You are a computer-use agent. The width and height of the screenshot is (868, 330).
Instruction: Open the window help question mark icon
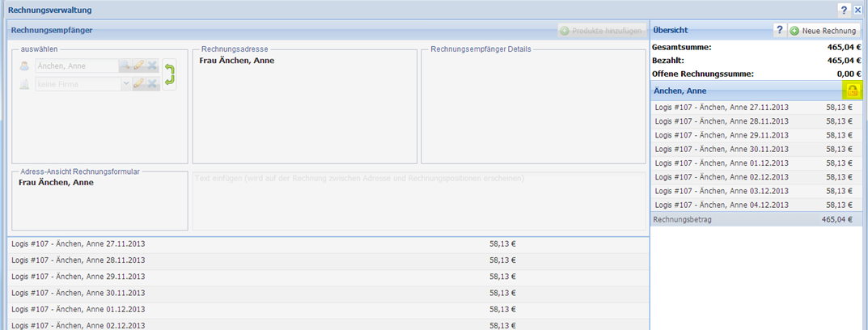click(x=844, y=10)
